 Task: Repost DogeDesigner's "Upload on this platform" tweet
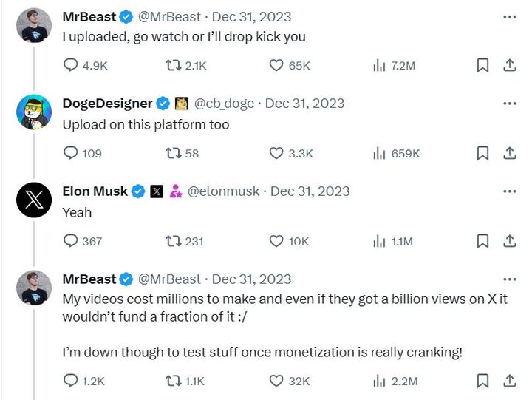coord(173,153)
